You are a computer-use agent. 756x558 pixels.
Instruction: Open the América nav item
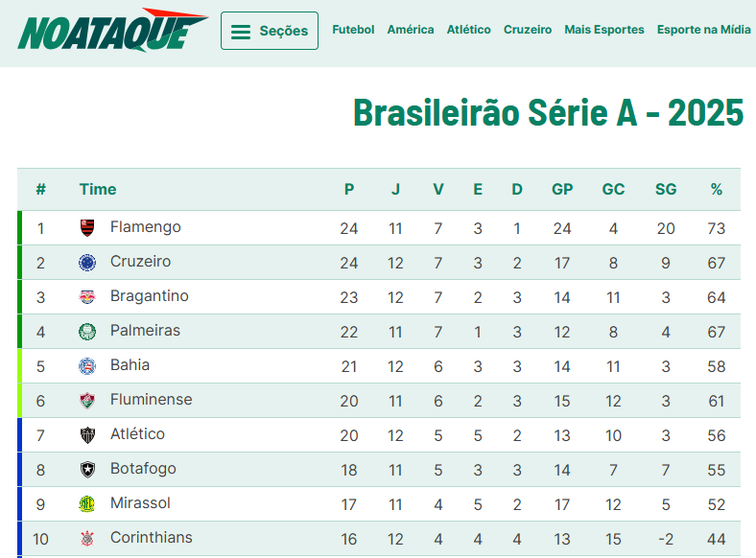tap(411, 30)
